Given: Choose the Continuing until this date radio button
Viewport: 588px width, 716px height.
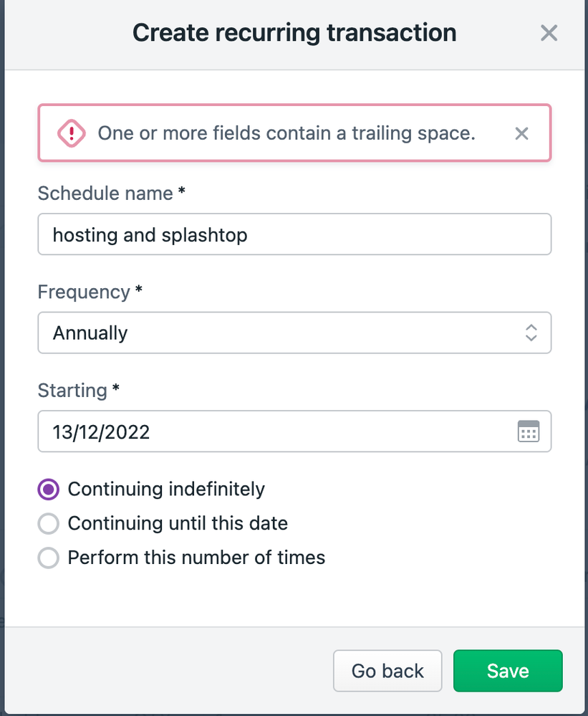Looking at the screenshot, I should [49, 524].
